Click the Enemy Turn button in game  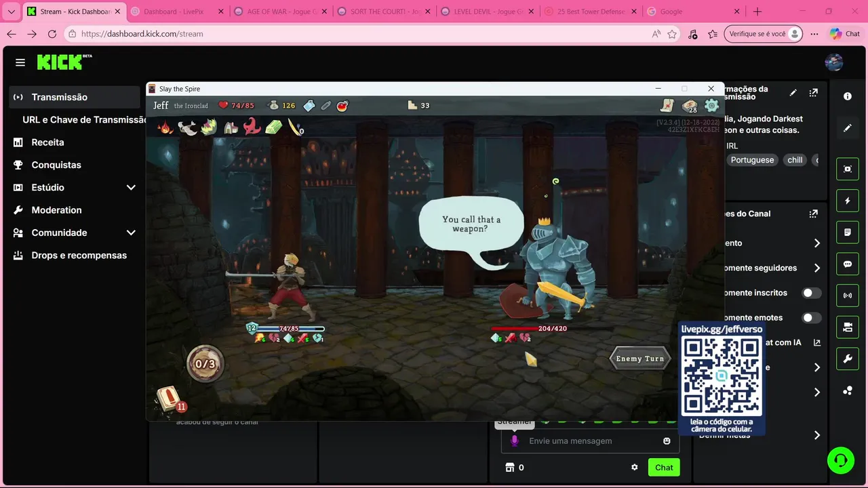coord(639,359)
